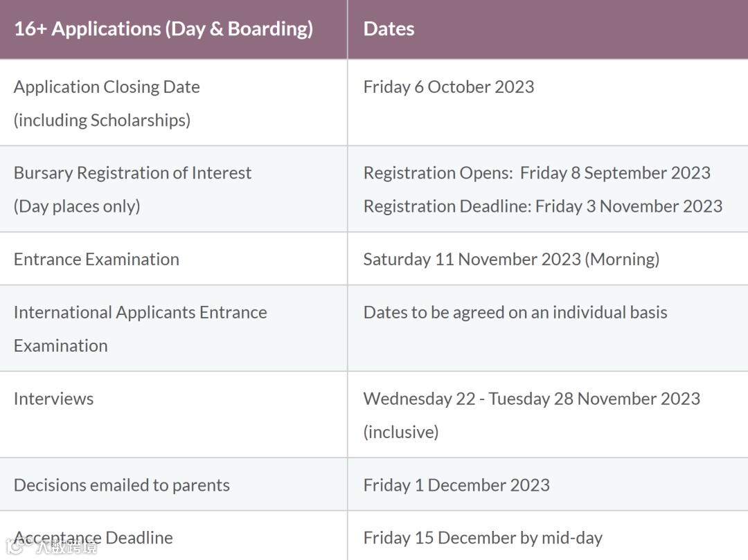This screenshot has height=560, width=748.
Task: Click 'Decisions emailed to parents' label
Action: click(x=121, y=485)
